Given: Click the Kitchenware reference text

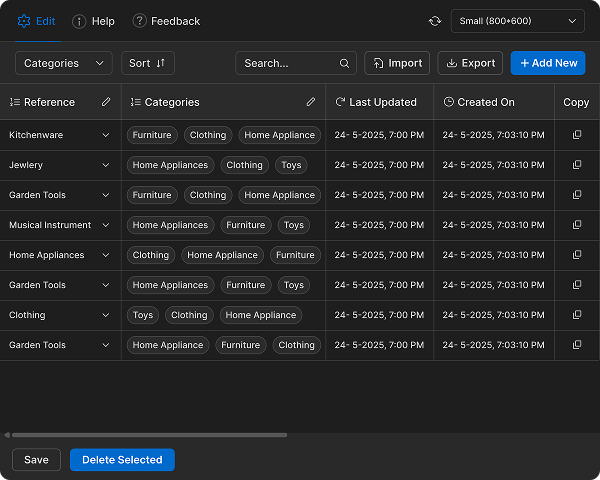Looking at the screenshot, I should (36, 135).
